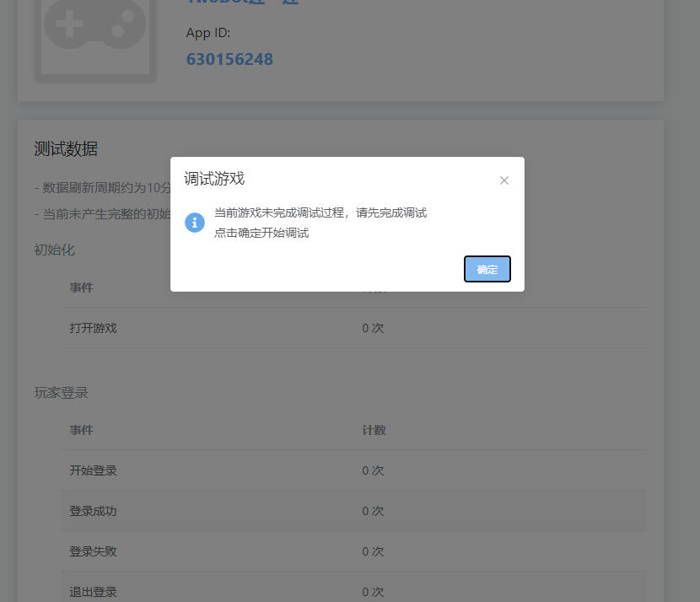Close the 调试游戏 dialog with the X
The width and height of the screenshot is (700, 602).
click(504, 180)
